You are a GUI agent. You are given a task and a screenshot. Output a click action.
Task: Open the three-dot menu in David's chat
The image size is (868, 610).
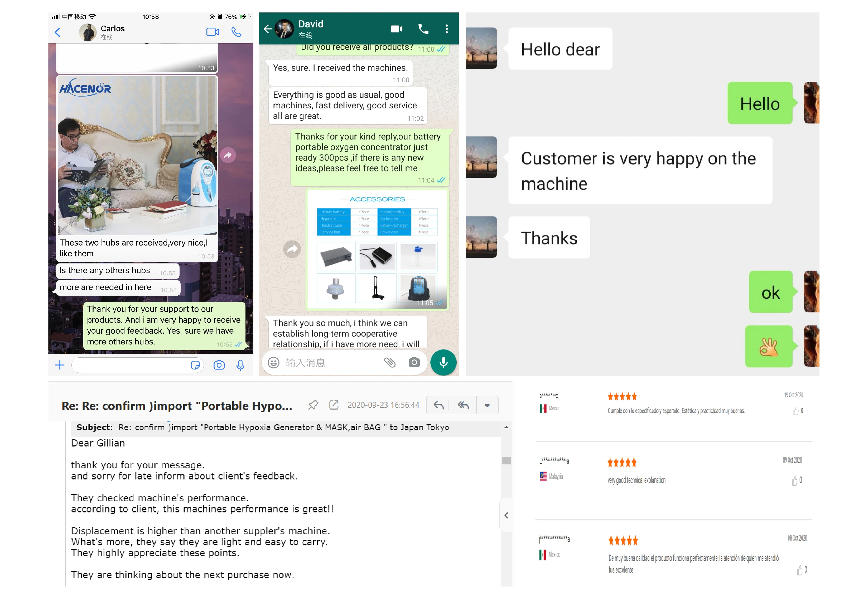[x=446, y=29]
